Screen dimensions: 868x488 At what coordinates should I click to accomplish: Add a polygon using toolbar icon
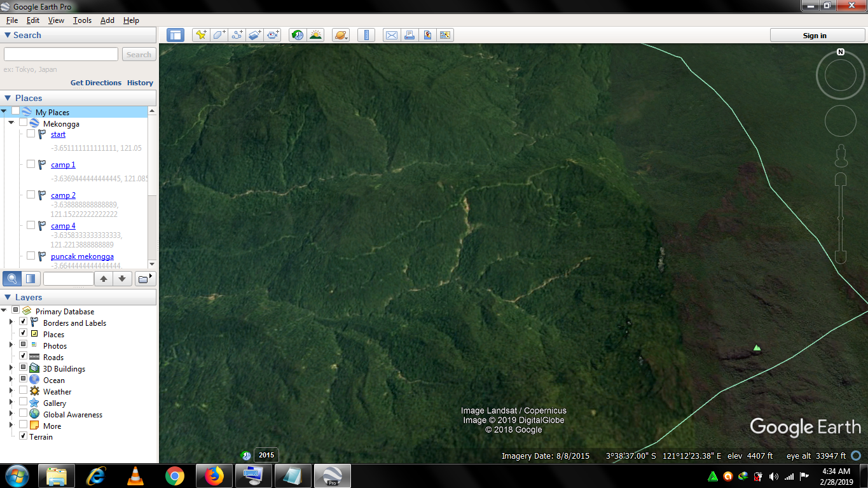tap(219, 35)
